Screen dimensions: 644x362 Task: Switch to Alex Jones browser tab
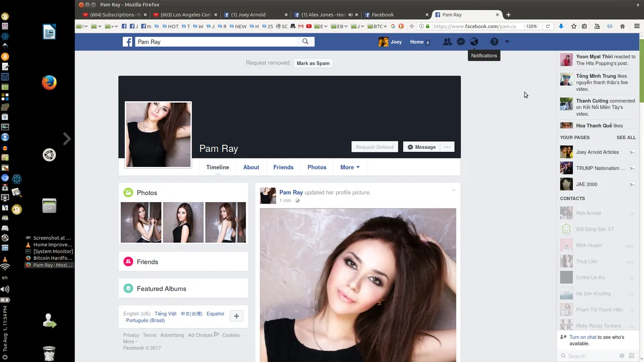(x=326, y=15)
